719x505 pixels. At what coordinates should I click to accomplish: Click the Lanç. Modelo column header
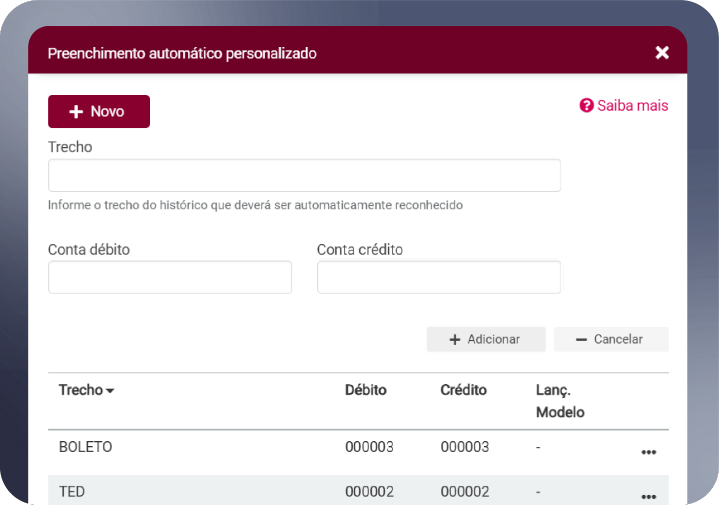(x=560, y=401)
